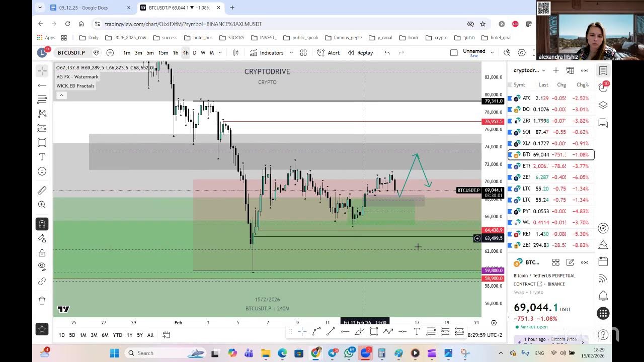Open the Go to date calendar
This screenshot has height=362, width=644.
tap(167, 335)
